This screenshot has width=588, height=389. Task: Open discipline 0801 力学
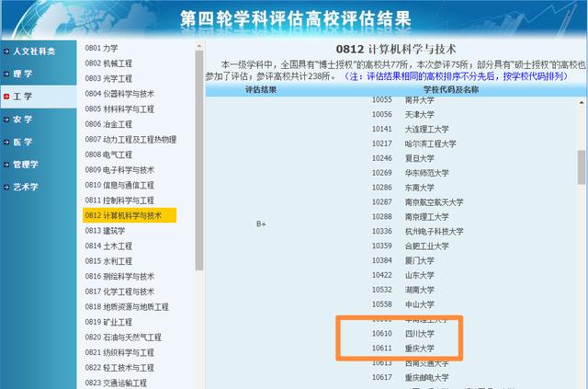(x=101, y=48)
